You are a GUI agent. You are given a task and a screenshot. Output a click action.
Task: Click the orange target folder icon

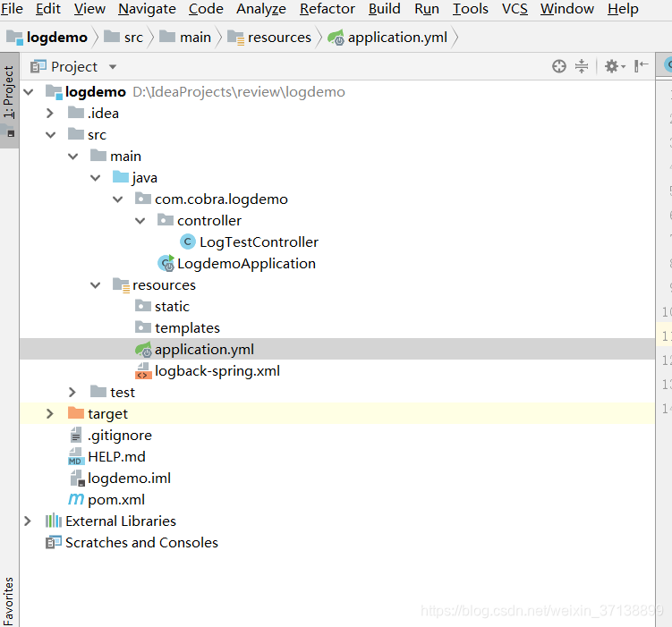pyautogui.click(x=76, y=413)
